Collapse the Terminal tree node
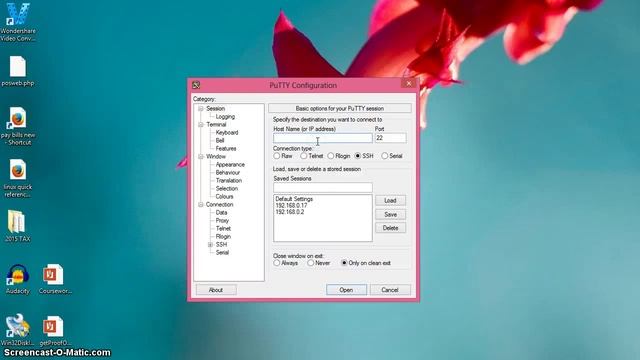Image resolution: width=640 pixels, height=360 pixels. [200, 124]
